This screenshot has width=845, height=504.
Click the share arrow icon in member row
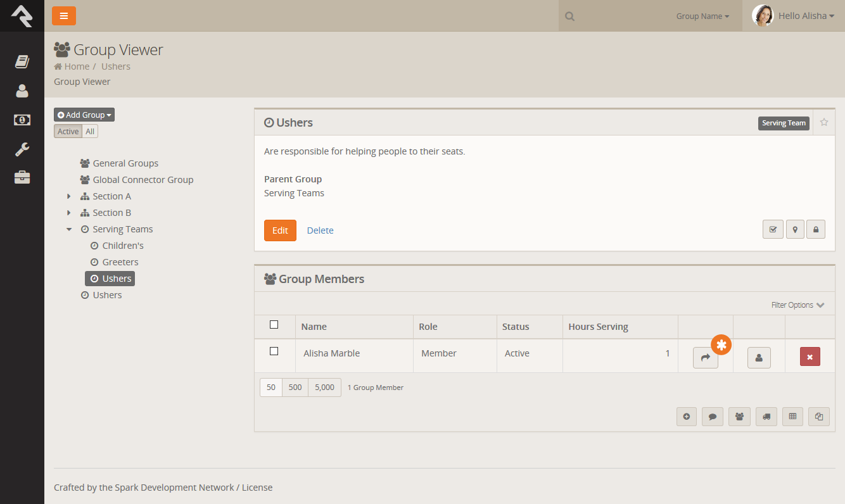pos(705,358)
